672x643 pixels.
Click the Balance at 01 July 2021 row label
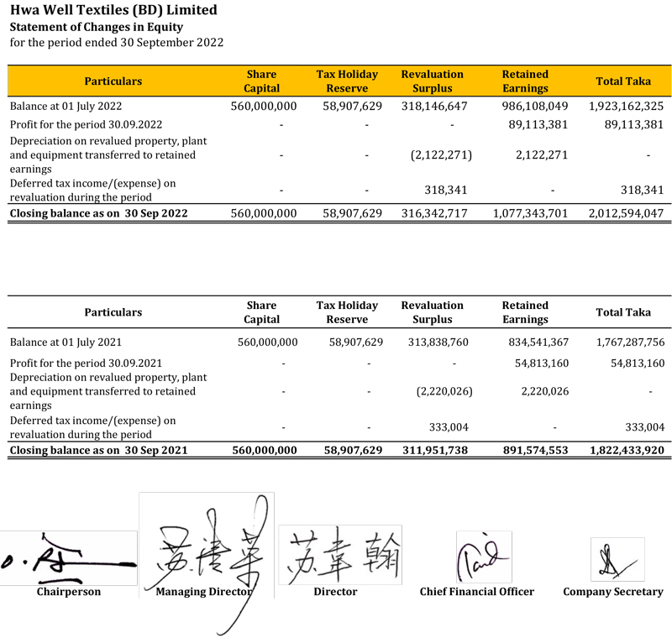tap(67, 342)
